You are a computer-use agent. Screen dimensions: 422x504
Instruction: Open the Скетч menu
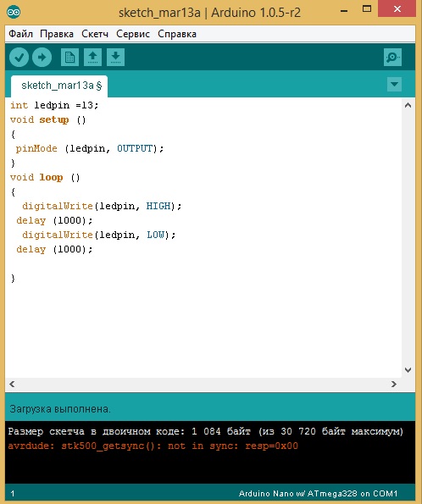(95, 34)
